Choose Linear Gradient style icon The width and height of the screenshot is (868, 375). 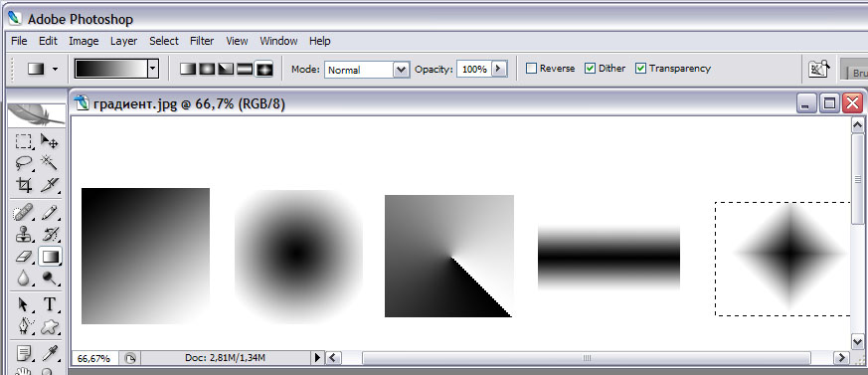click(188, 70)
